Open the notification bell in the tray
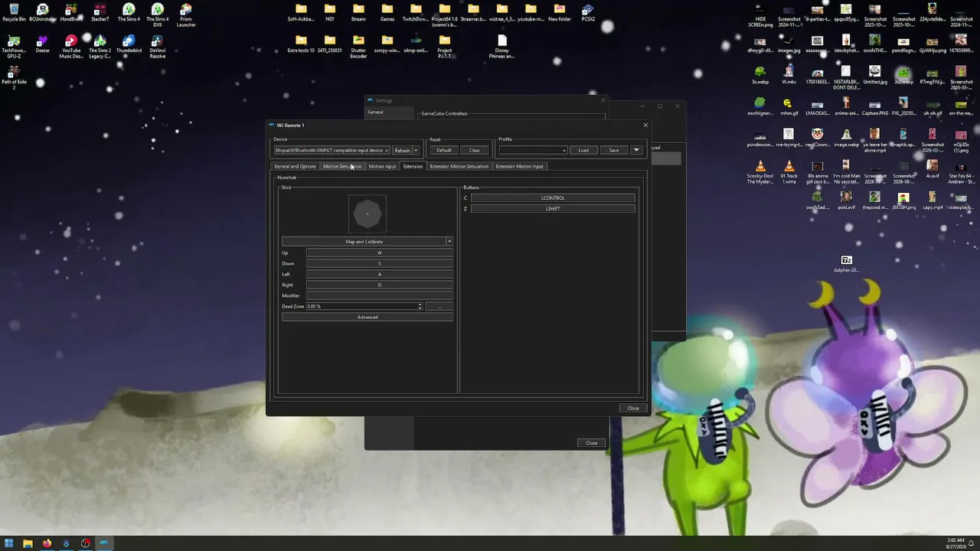 [x=971, y=543]
